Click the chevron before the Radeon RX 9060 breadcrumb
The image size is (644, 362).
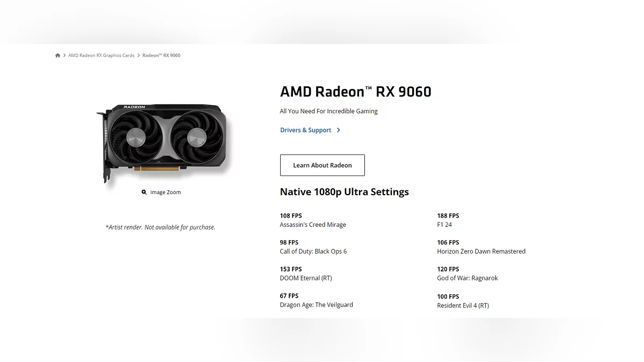coord(138,55)
